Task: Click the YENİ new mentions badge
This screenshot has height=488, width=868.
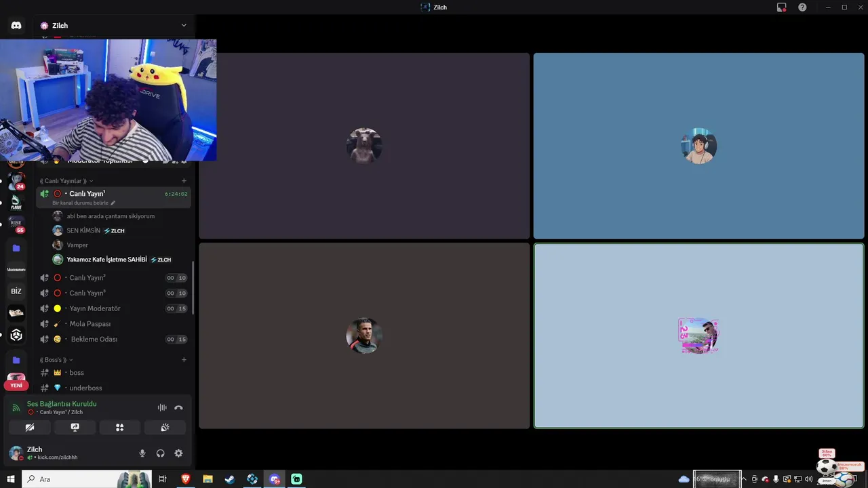Action: pyautogui.click(x=16, y=385)
